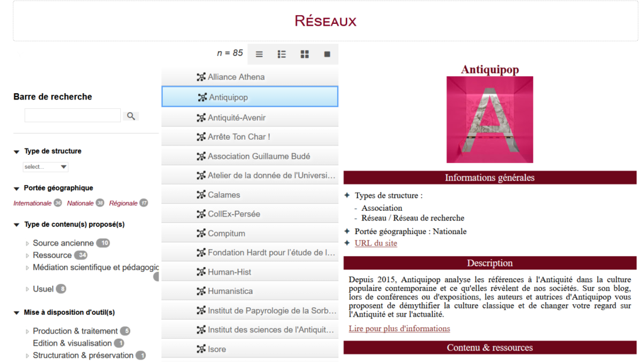Switch to grid tiles view icon
Image resolution: width=644 pixels, height=362 pixels.
(304, 54)
